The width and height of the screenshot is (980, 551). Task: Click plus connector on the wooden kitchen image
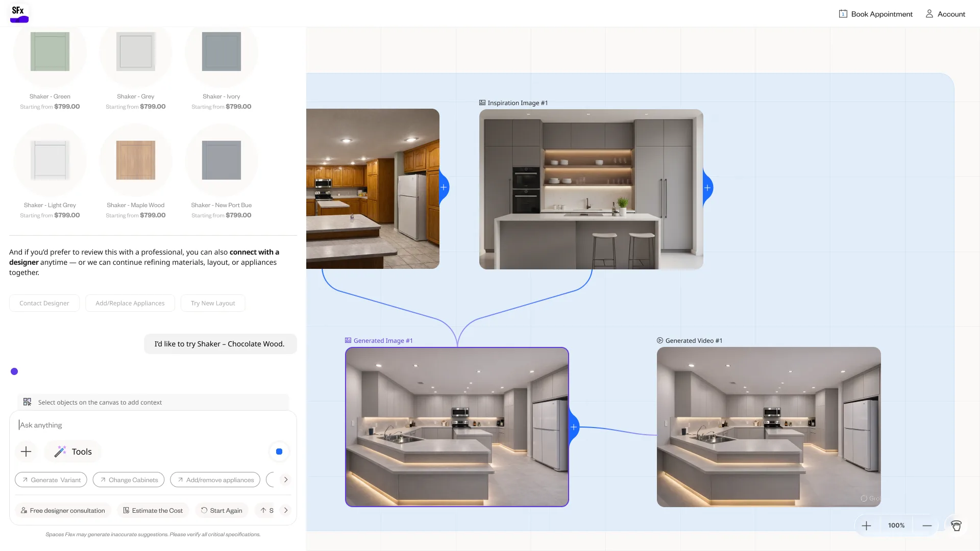(444, 187)
